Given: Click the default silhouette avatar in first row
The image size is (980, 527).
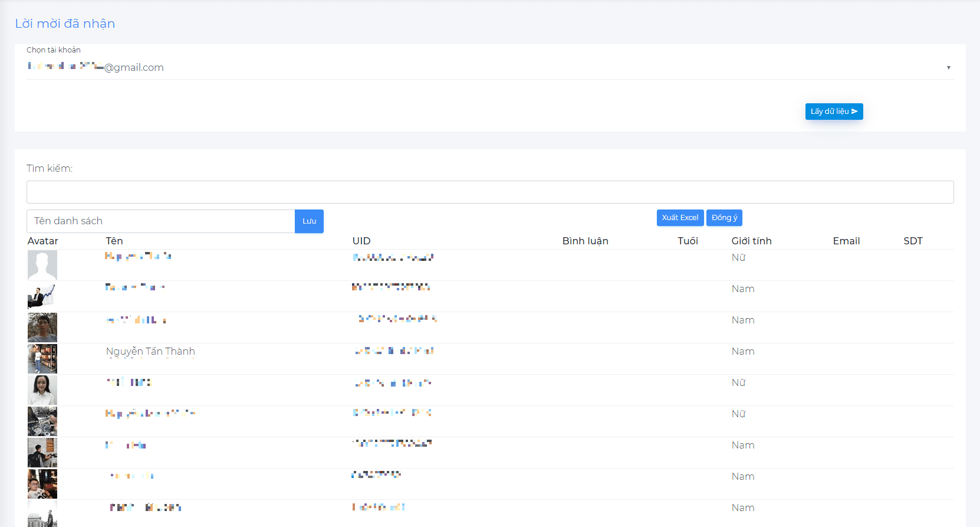Looking at the screenshot, I should coord(42,264).
